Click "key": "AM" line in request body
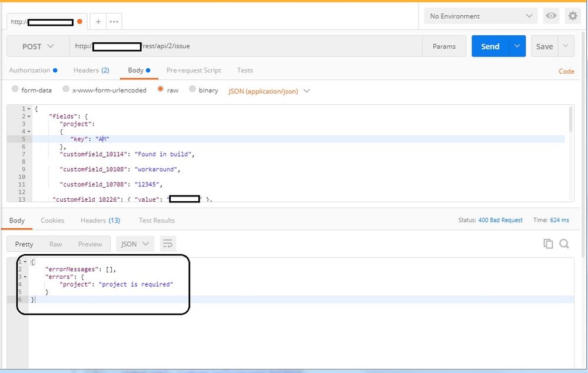588x373 pixels. 89,139
